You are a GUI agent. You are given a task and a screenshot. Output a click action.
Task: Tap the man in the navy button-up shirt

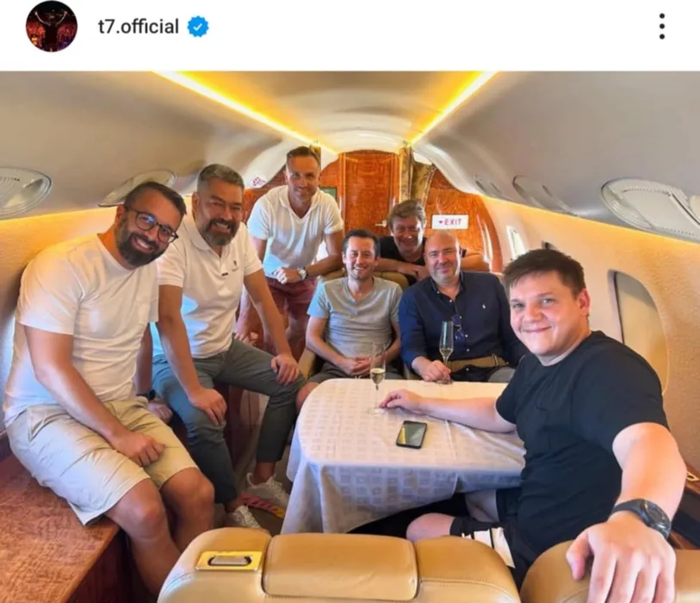tap(457, 313)
